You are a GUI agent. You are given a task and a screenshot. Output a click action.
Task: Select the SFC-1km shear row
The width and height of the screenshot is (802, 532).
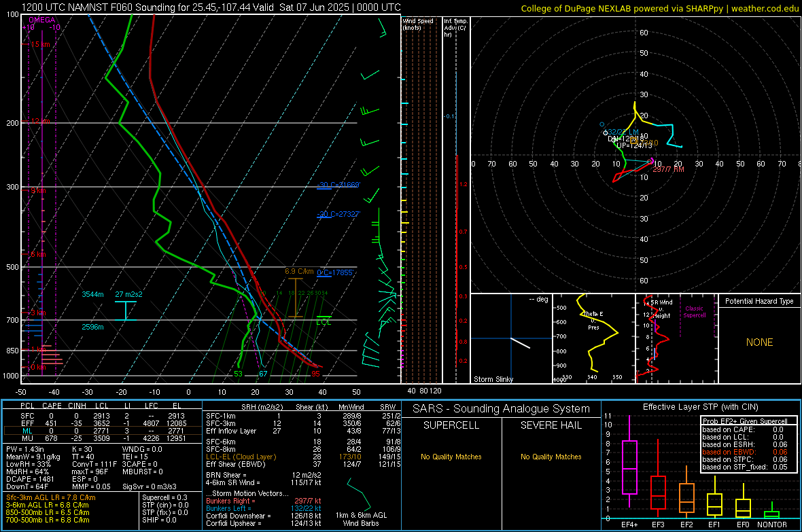[303, 416]
